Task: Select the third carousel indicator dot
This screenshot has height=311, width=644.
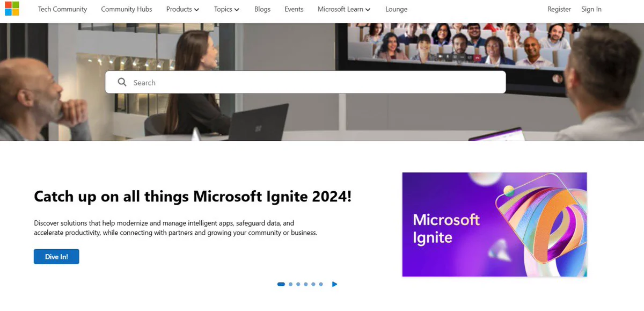Action: [x=298, y=284]
